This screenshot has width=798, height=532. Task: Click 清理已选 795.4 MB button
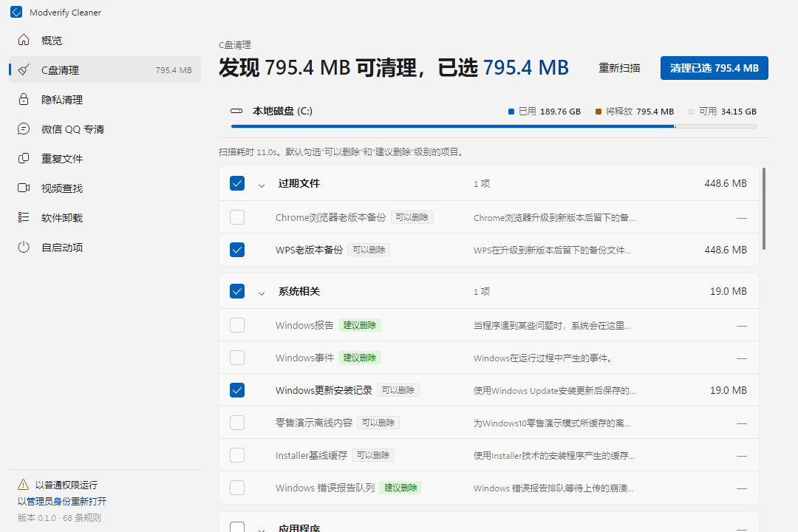coord(714,68)
